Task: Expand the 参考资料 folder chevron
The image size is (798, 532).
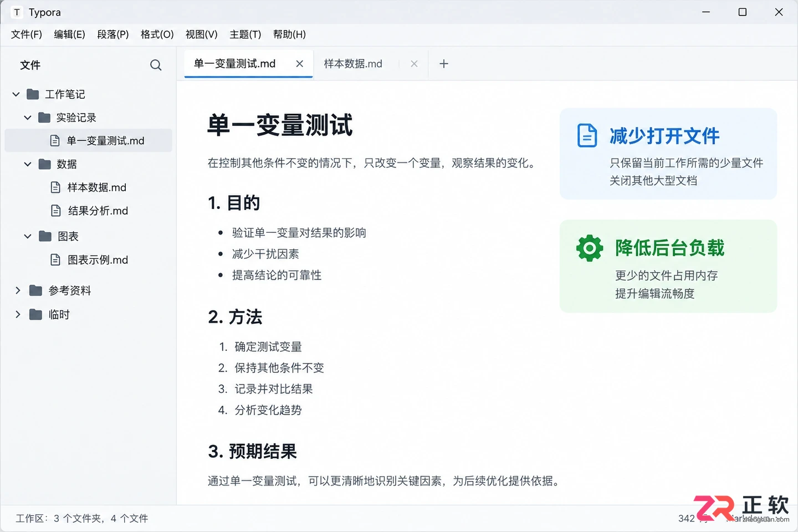Action: coord(18,290)
